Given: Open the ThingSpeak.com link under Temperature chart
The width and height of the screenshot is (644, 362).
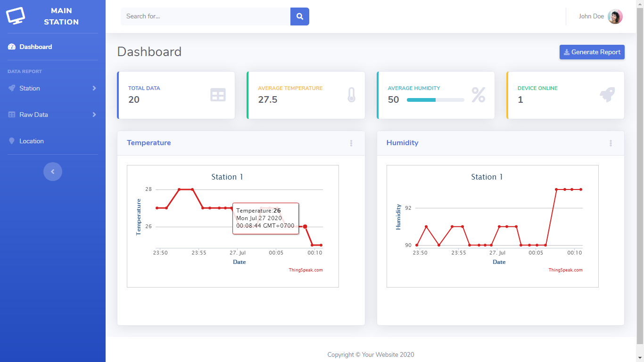Looking at the screenshot, I should pos(305,270).
